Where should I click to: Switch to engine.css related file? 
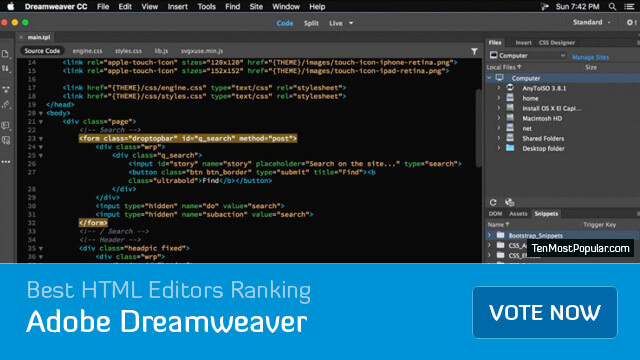87,51
